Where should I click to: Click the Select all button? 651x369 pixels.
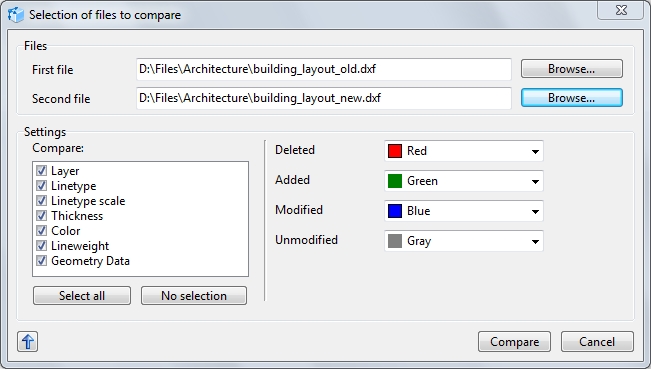82,296
